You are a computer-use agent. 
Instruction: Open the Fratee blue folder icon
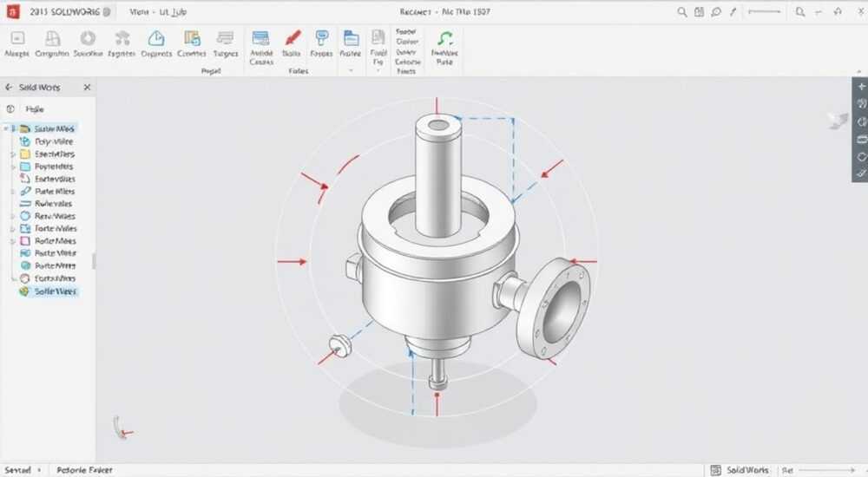(351, 38)
